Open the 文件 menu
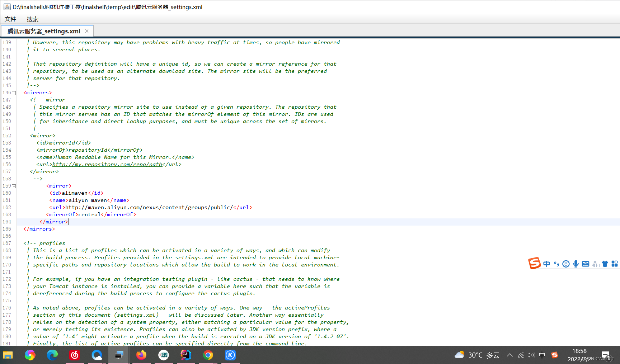Screen dimensions: 620x364 pos(10,19)
